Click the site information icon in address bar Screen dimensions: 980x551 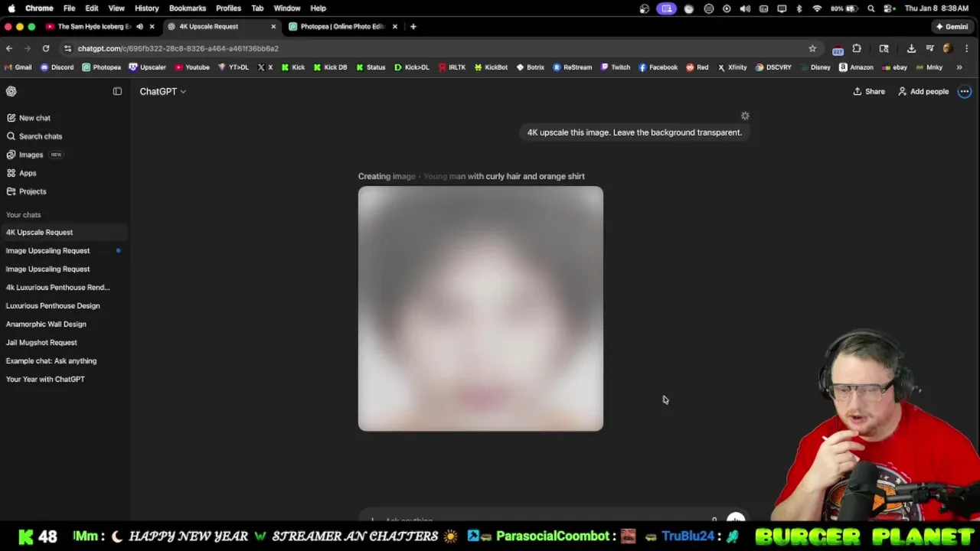pyautogui.click(x=67, y=48)
